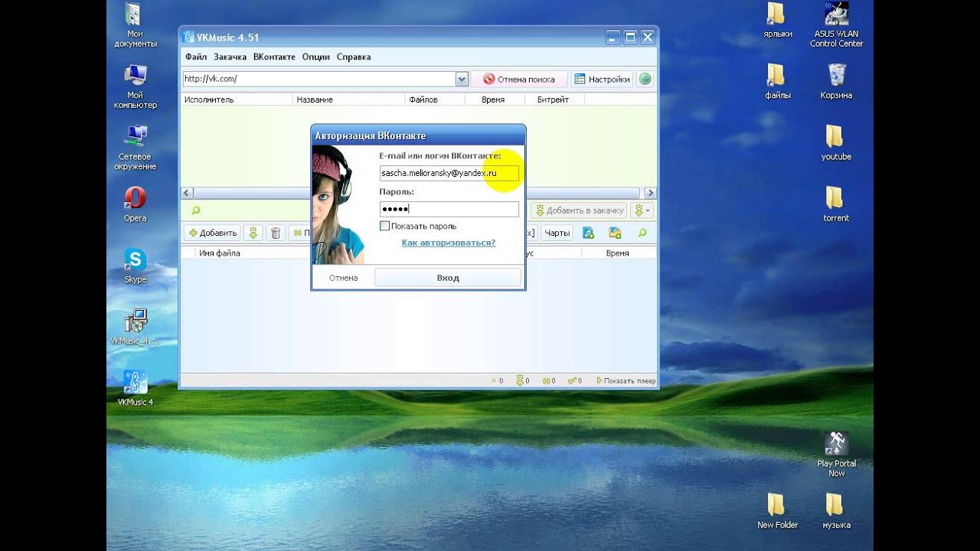Click the add folder icon near Чарты

coord(615,233)
